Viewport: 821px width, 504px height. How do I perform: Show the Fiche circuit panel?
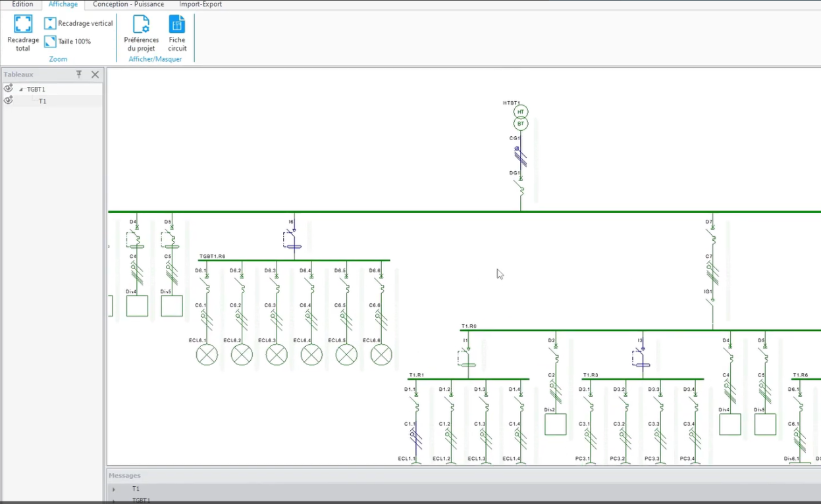(177, 34)
